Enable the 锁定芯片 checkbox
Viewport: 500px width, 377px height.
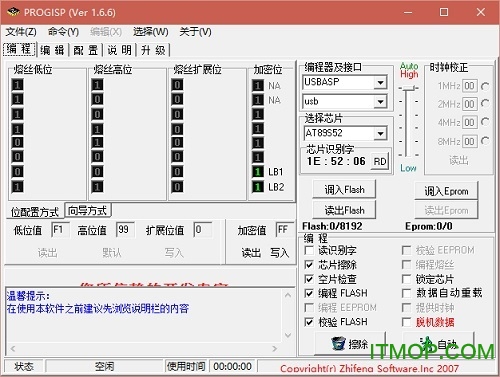(x=406, y=279)
